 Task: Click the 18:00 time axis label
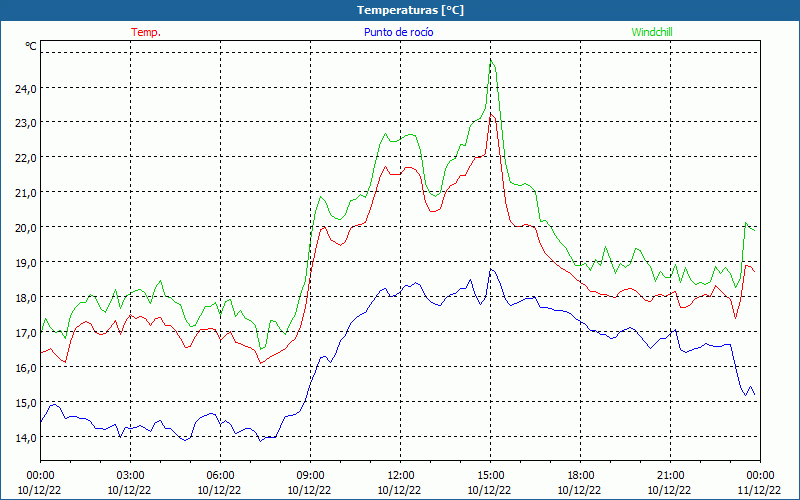(x=580, y=476)
